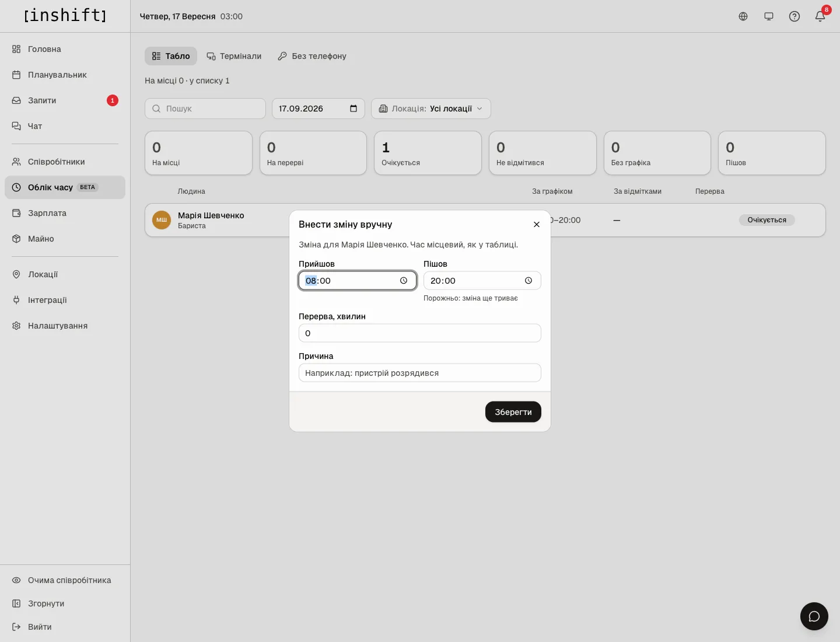Image resolution: width=840 pixels, height=642 pixels.
Task: Filter by Очікується card
Action: click(x=428, y=153)
